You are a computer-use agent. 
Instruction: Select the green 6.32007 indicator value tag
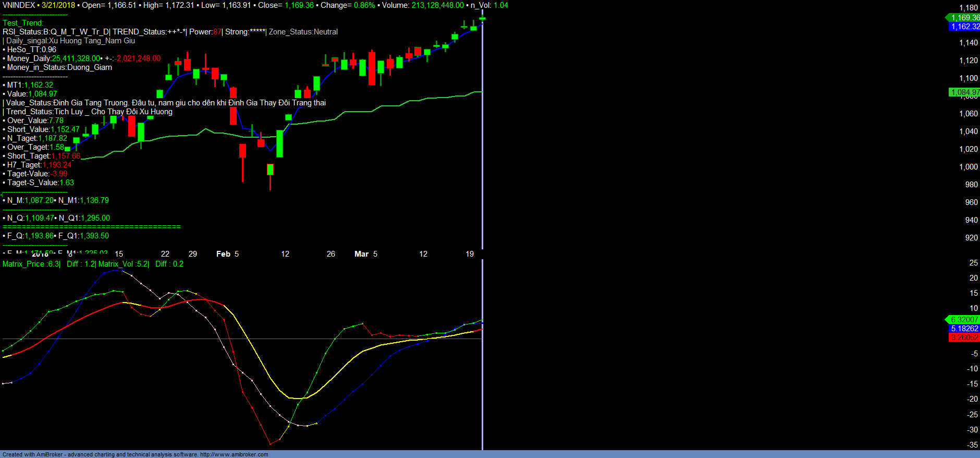click(964, 320)
